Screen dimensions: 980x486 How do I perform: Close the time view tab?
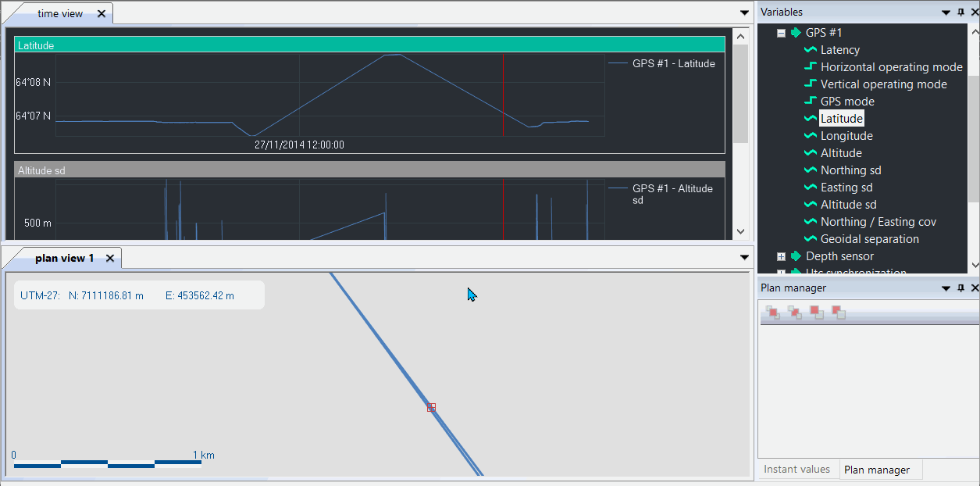(x=102, y=13)
